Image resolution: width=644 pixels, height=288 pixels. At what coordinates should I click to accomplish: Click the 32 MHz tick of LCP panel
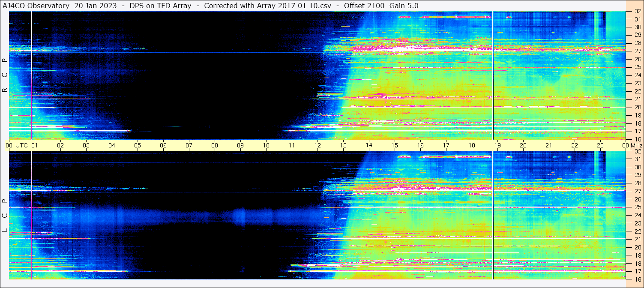click(x=637, y=151)
